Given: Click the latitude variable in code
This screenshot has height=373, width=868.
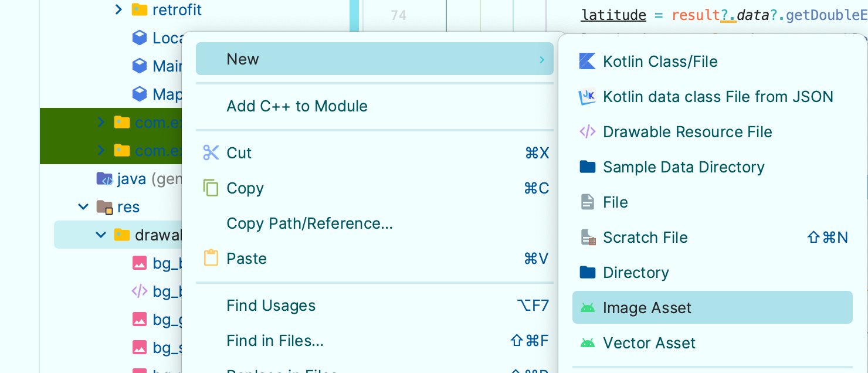Looking at the screenshot, I should coord(613,15).
